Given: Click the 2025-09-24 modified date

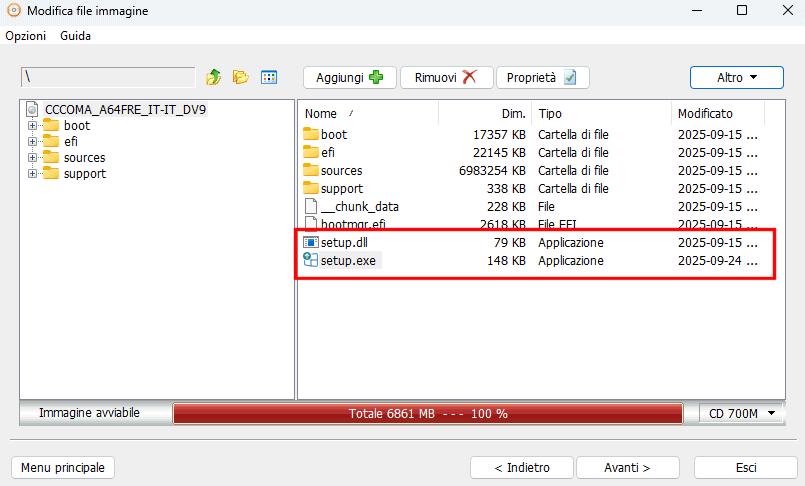Looking at the screenshot, I should [x=717, y=260].
